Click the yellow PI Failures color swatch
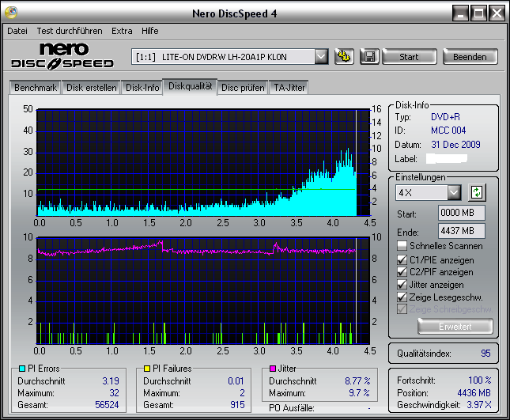 (147, 369)
